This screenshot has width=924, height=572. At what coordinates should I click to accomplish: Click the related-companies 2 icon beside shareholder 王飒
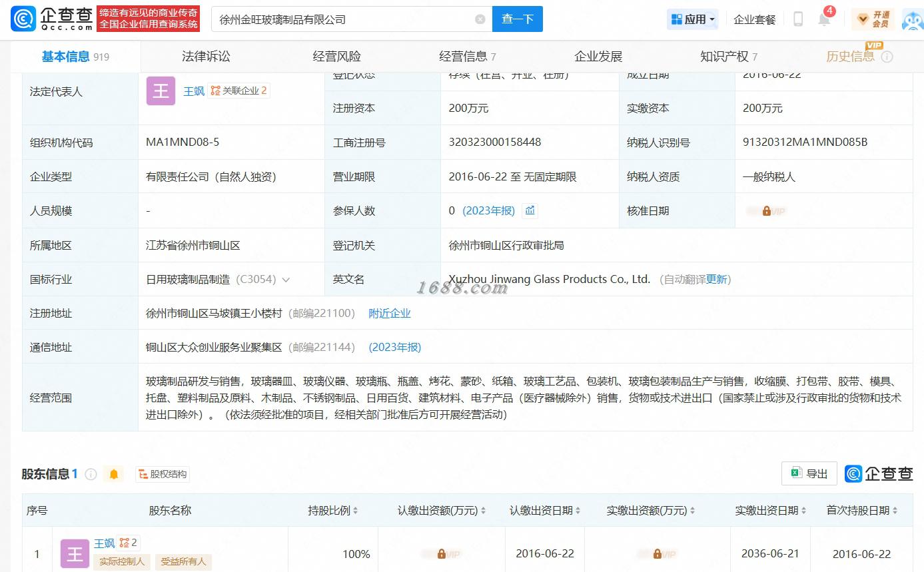tap(128, 543)
